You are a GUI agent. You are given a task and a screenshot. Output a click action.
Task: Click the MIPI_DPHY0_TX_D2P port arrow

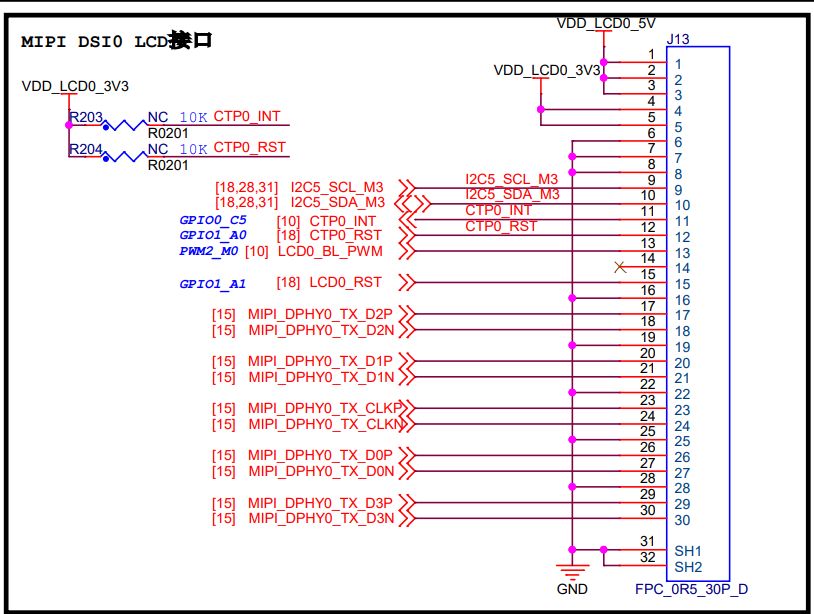click(x=408, y=314)
